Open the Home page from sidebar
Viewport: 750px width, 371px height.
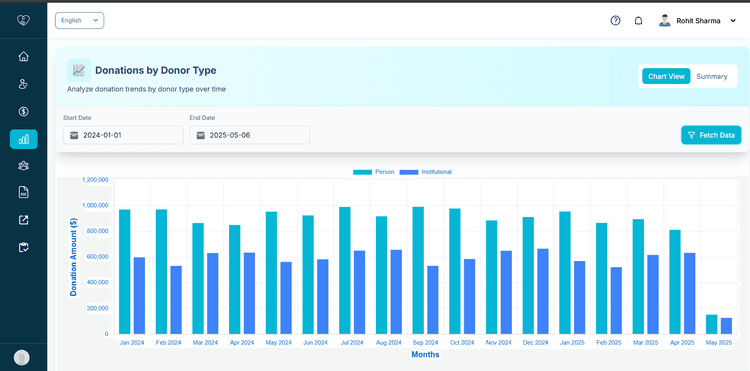point(23,56)
